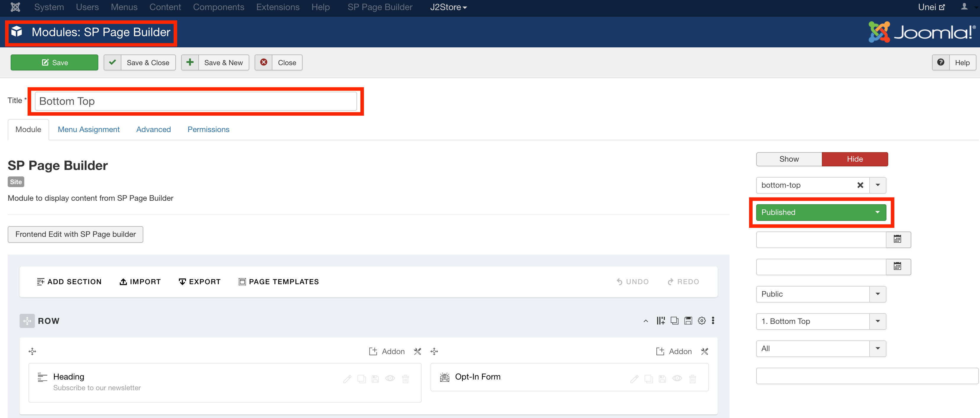Select Show for module title

pos(789,159)
